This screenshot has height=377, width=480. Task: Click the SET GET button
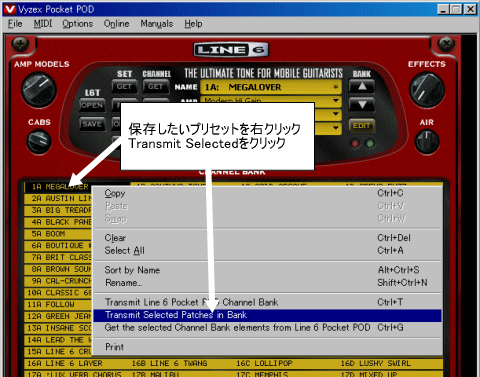[124, 87]
